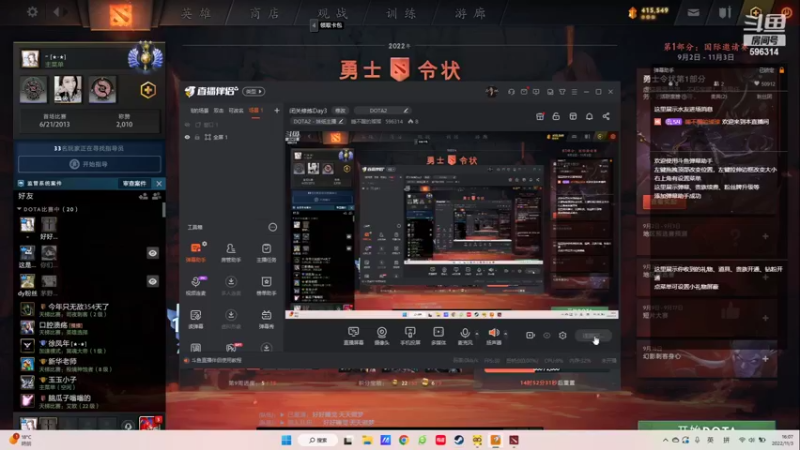This screenshot has width=800, height=450.
Task: Add a 多媒体 multimedia source
Action: (x=438, y=336)
